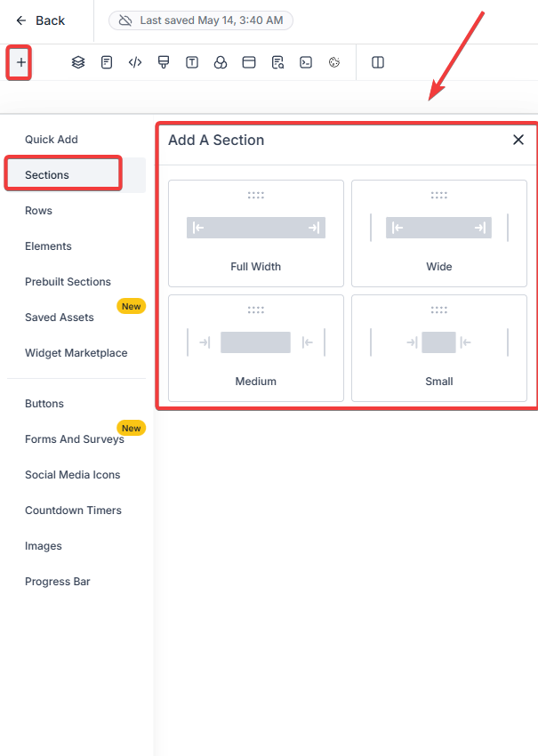Click the cookie consent icon
This screenshot has width=538, height=756.
click(x=334, y=62)
